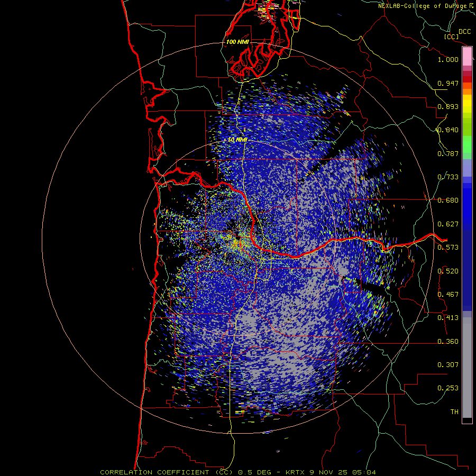This screenshot has width=476, height=476.
Task: Click the 0.627 scale value
Action: tap(448, 224)
